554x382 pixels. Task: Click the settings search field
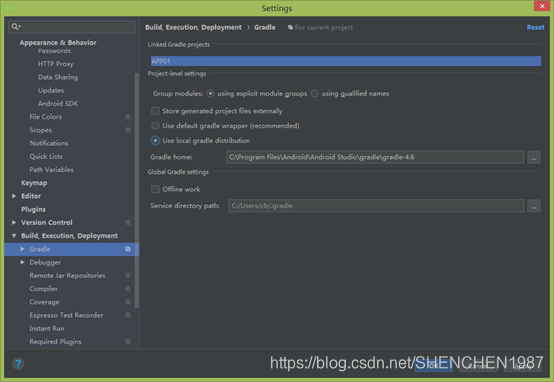72,27
